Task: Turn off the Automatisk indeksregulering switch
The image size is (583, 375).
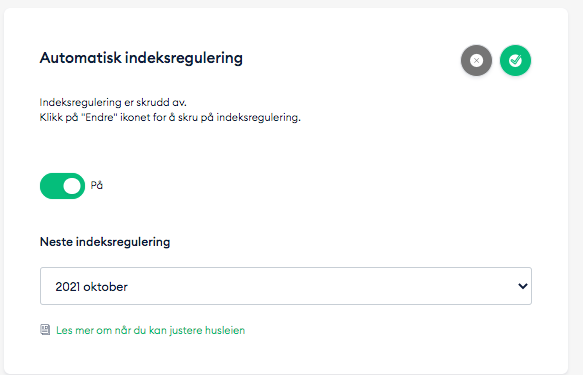Action: coord(62,186)
